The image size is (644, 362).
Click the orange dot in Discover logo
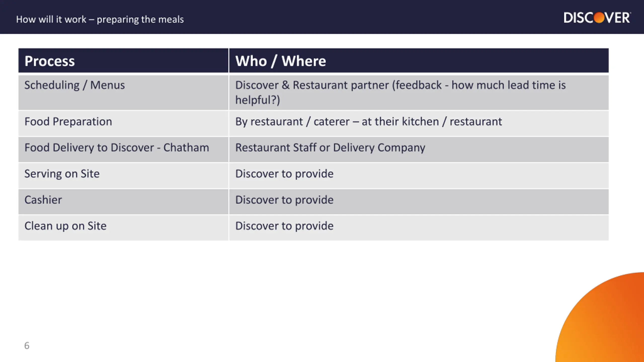click(599, 18)
